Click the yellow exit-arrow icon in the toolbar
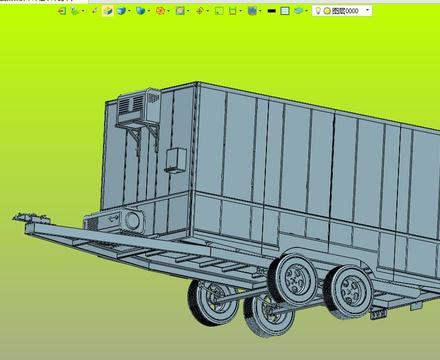The width and height of the screenshot is (440, 360). [62, 11]
